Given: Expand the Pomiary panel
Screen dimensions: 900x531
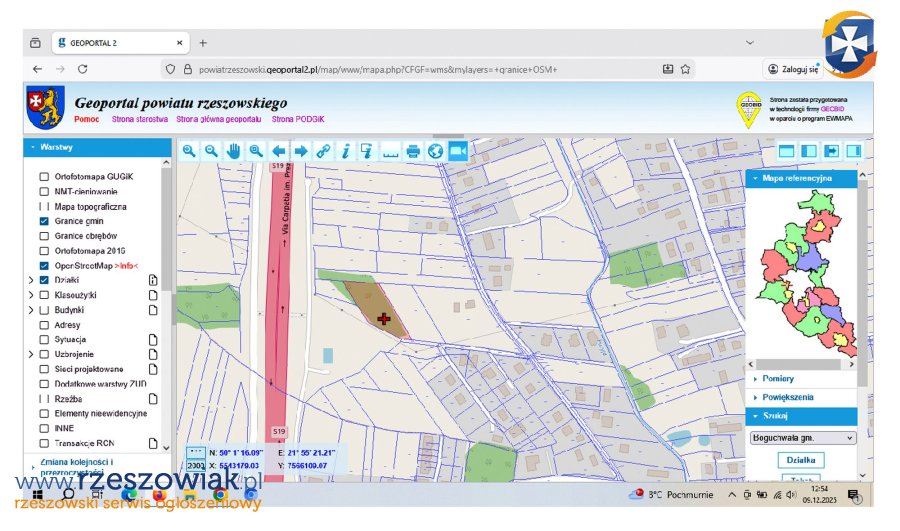Looking at the screenshot, I should coord(778,379).
